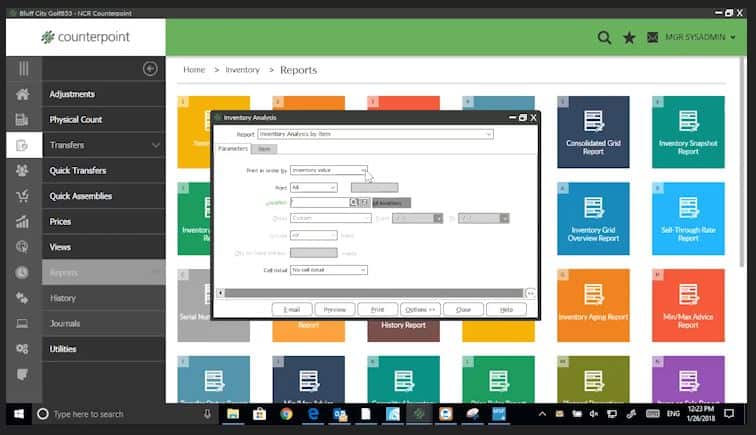Image resolution: width=756 pixels, height=435 pixels.
Task: Open the Inventory Snapshot Report tile
Action: click(688, 132)
